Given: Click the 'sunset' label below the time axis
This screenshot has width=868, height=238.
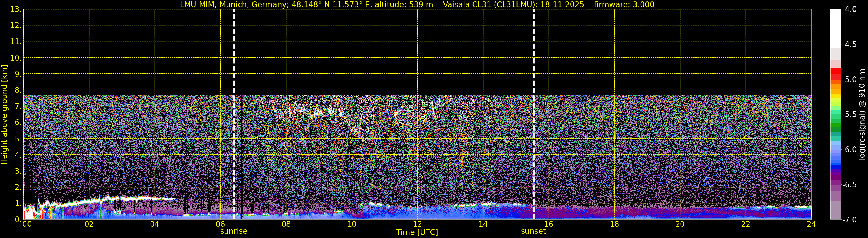Looking at the screenshot, I should coord(533,231).
